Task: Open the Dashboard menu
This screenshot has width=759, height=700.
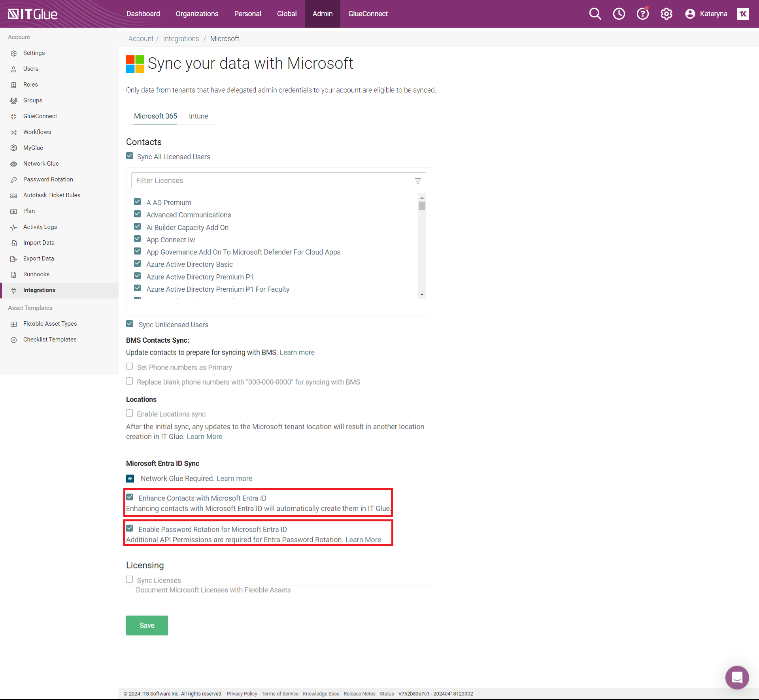Action: (143, 14)
